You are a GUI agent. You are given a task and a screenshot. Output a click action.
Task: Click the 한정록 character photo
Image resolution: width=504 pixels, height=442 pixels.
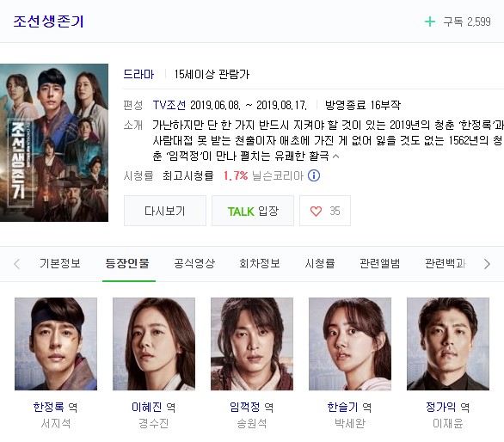56,344
